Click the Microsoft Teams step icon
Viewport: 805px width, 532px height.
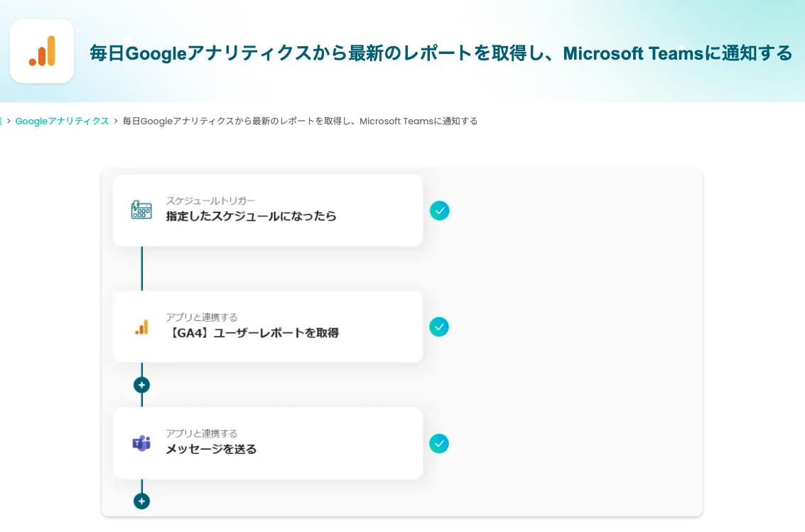pos(141,443)
